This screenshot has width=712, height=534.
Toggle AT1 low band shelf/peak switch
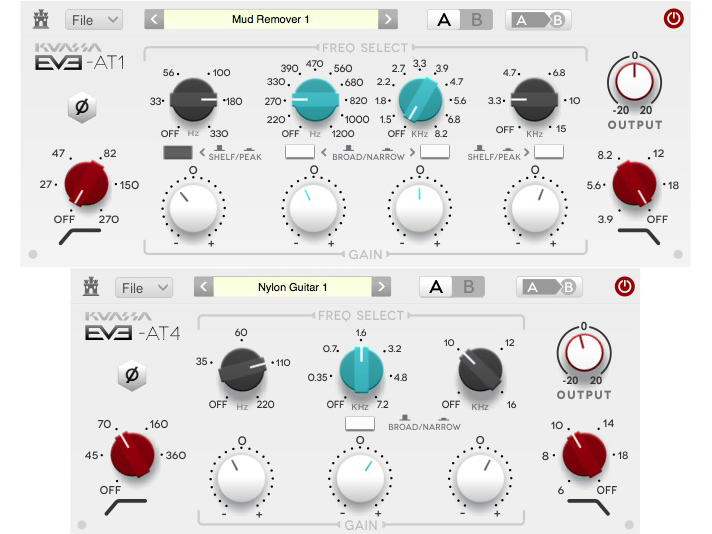pyautogui.click(x=178, y=152)
